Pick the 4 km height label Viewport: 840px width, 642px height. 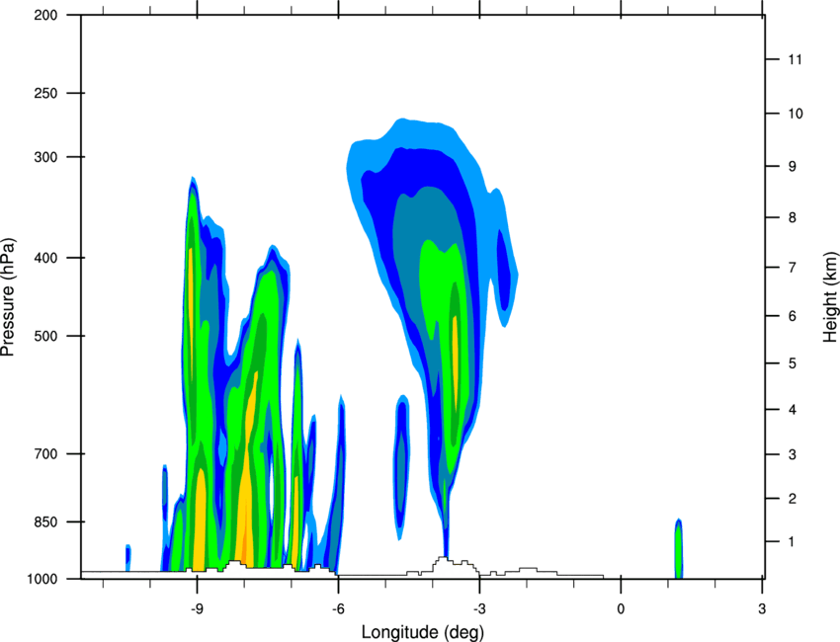click(792, 410)
